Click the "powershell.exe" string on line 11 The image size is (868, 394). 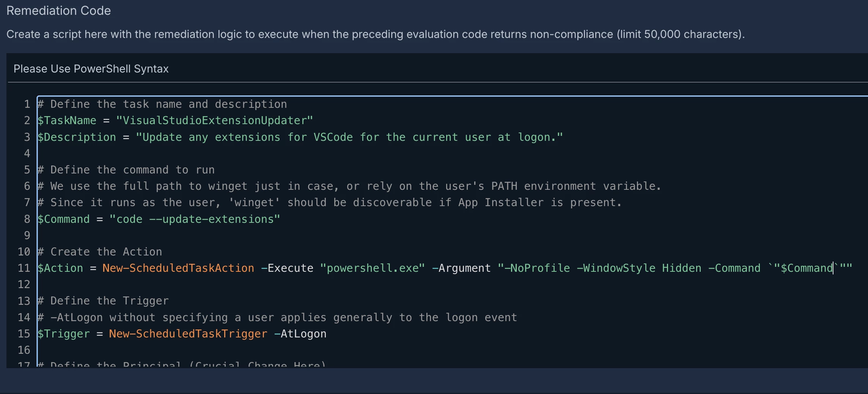pyautogui.click(x=373, y=268)
